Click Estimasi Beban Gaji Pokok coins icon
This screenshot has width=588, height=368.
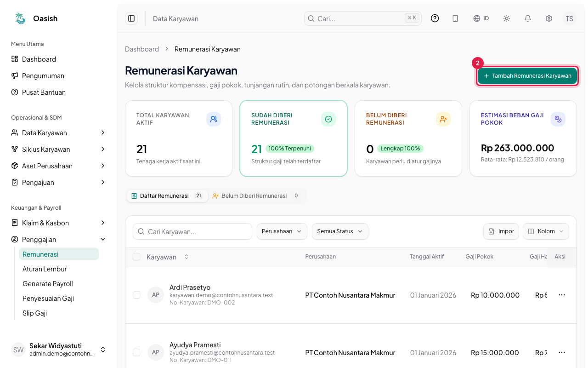[558, 119]
